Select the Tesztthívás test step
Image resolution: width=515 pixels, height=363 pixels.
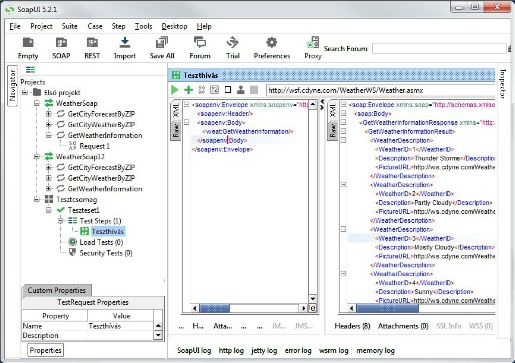point(108,231)
